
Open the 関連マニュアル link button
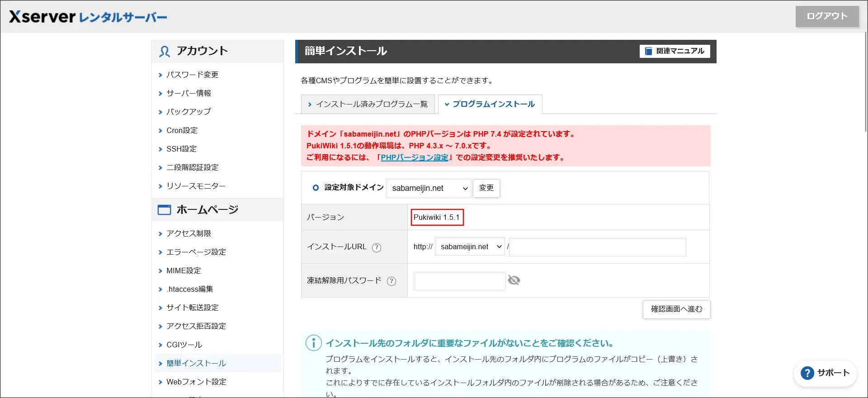click(x=675, y=51)
